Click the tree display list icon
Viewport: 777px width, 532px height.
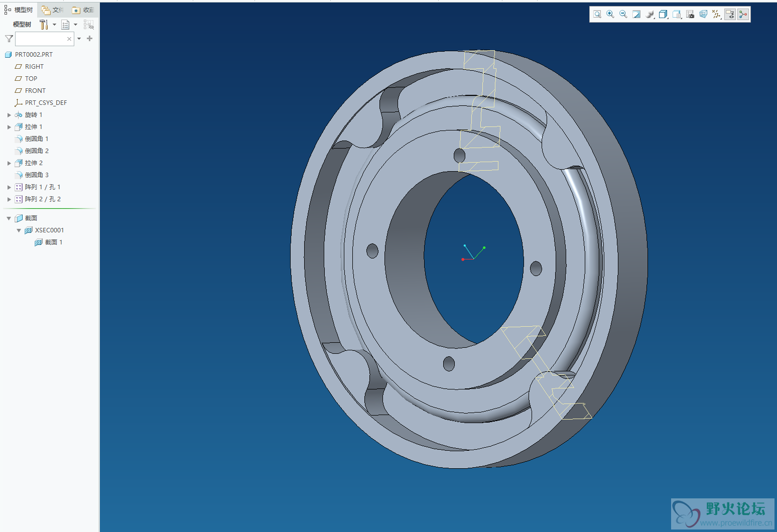(65, 25)
